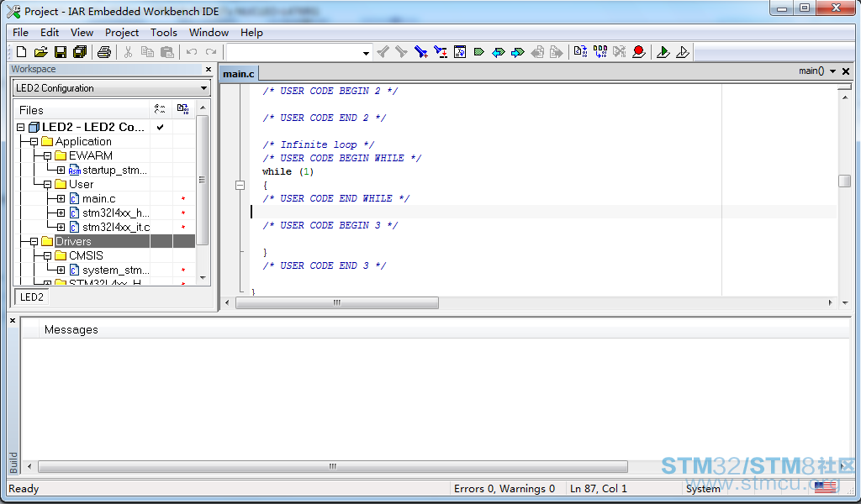This screenshot has width=861, height=504.
Task: Click the Messages column header
Action: [x=71, y=329]
